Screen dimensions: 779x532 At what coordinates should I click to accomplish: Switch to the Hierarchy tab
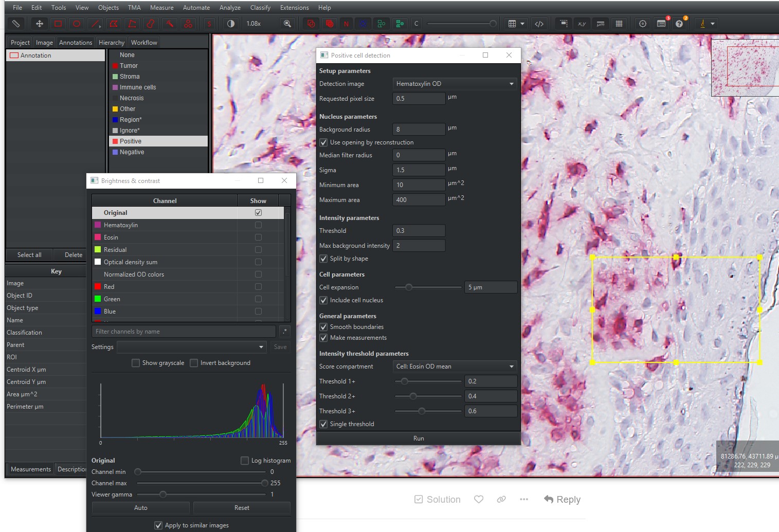click(x=111, y=43)
